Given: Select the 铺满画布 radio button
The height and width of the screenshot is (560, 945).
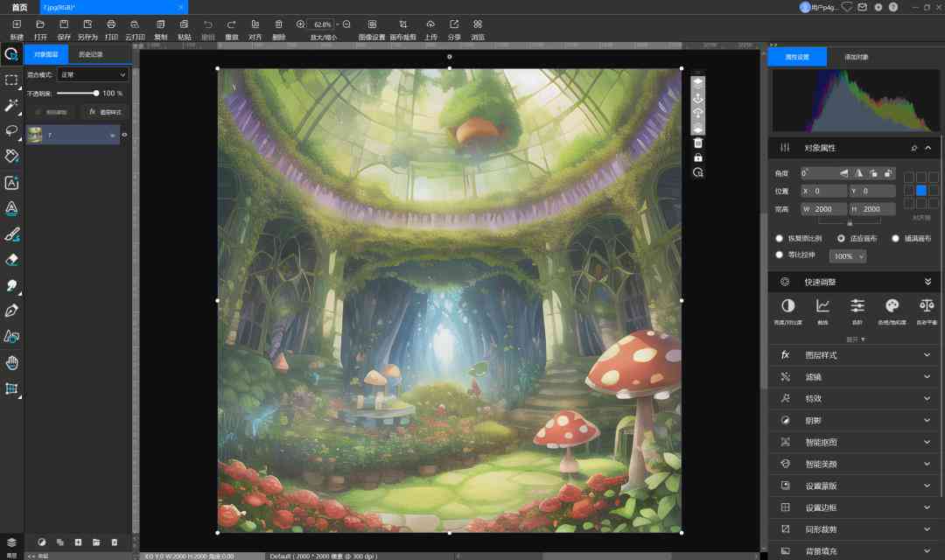Looking at the screenshot, I should coord(896,239).
